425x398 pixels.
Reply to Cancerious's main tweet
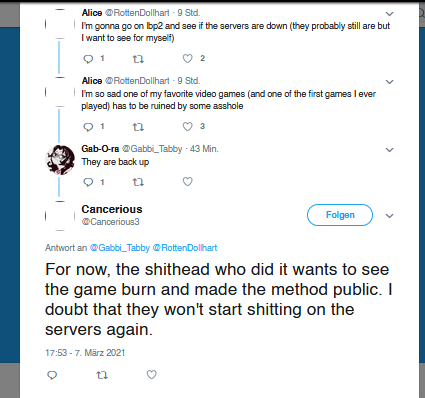[x=52, y=375]
